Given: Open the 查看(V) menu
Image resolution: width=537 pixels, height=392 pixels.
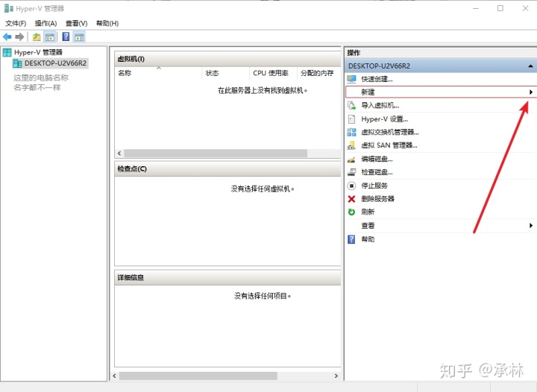Looking at the screenshot, I should pos(76,23).
